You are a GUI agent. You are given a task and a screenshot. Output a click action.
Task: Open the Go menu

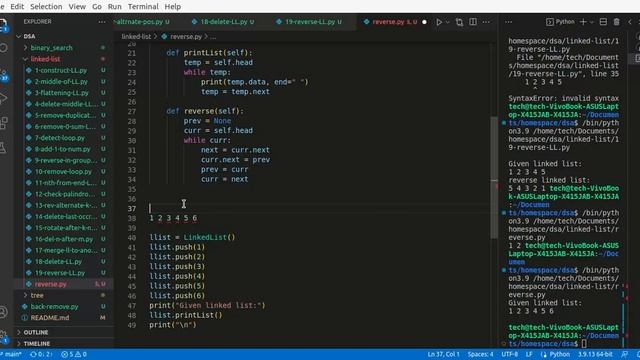(97, 7)
